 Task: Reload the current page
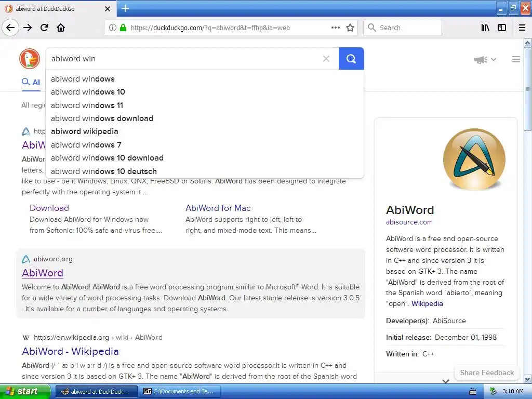44,28
